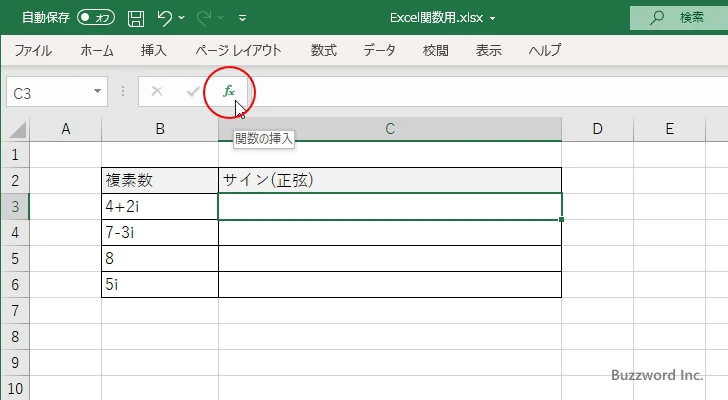Expand the Name Box dropdown arrow
This screenshot has width=728, height=400.
tap(98, 92)
